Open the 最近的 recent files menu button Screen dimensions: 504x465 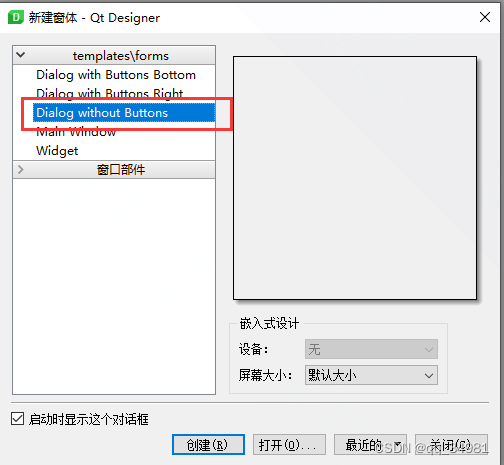370,445
